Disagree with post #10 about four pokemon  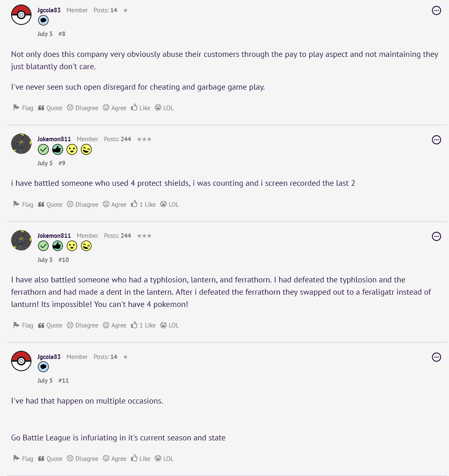[83, 325]
